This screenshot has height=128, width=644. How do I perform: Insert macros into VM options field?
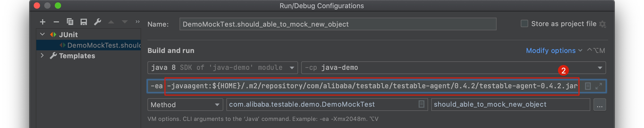(x=588, y=86)
